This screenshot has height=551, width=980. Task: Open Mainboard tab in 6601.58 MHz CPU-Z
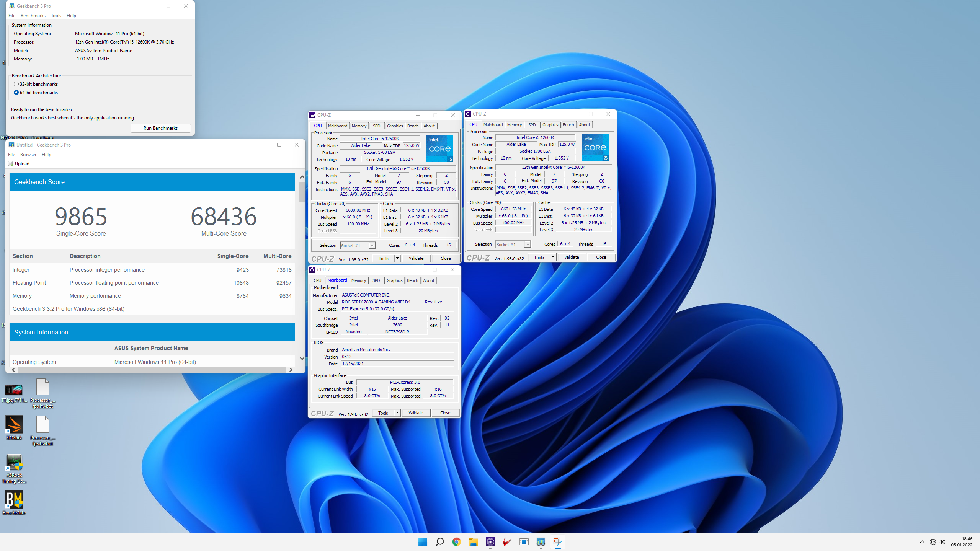(493, 125)
